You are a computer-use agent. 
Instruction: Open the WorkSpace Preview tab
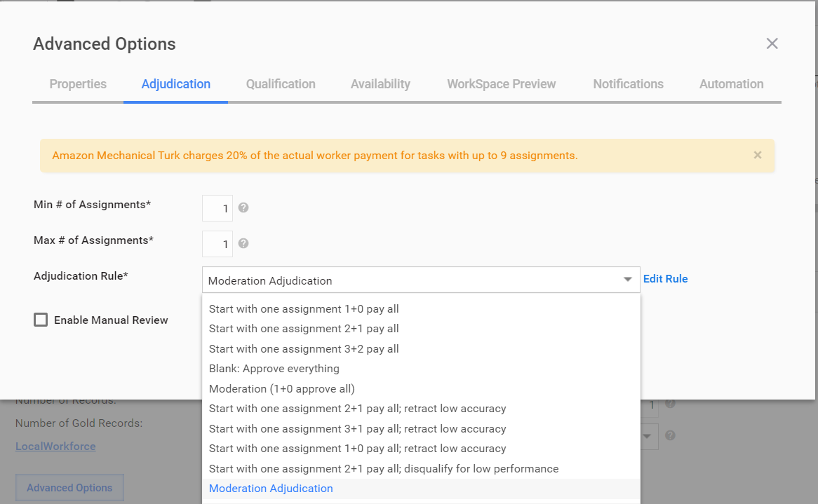502,84
